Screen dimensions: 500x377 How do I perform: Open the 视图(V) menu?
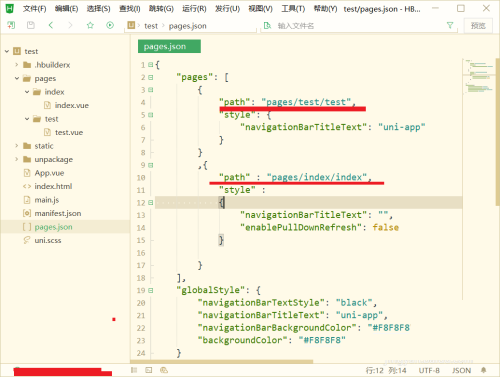coord(260,9)
